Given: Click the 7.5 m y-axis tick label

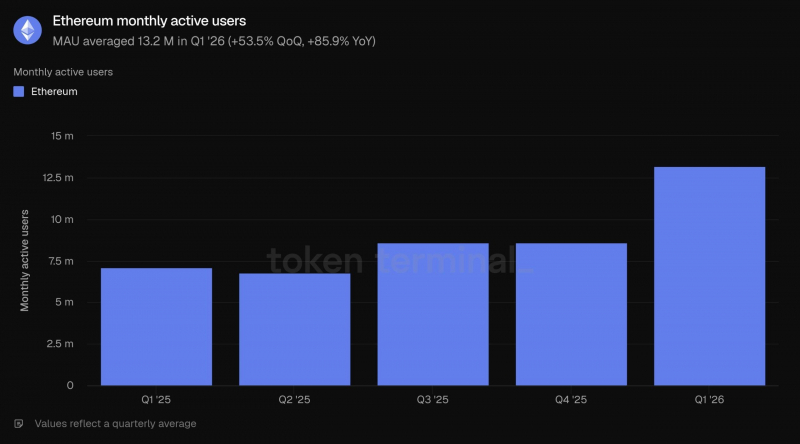Looking at the screenshot, I should point(61,261).
